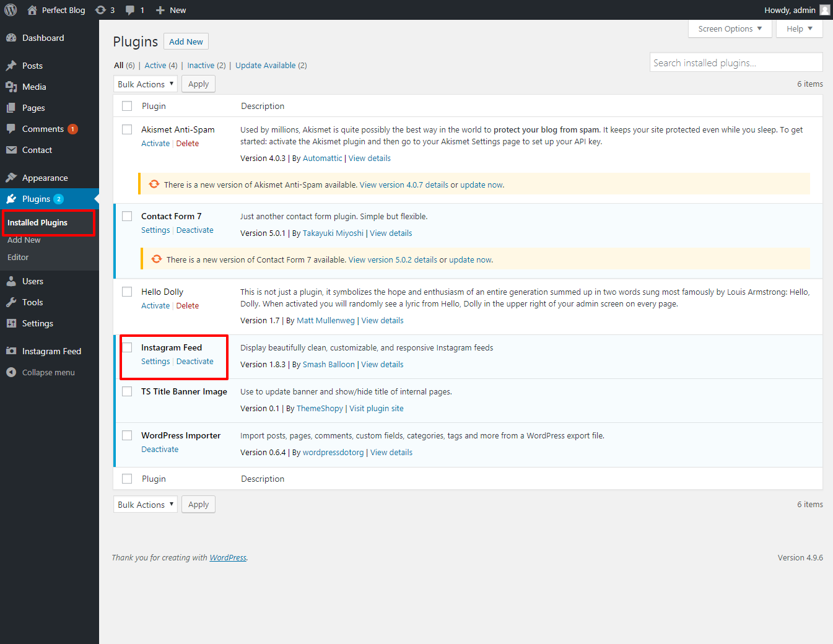Click the Instagram Feed camera icon in sidebar
Image resolution: width=833 pixels, height=644 pixels.
tap(11, 351)
